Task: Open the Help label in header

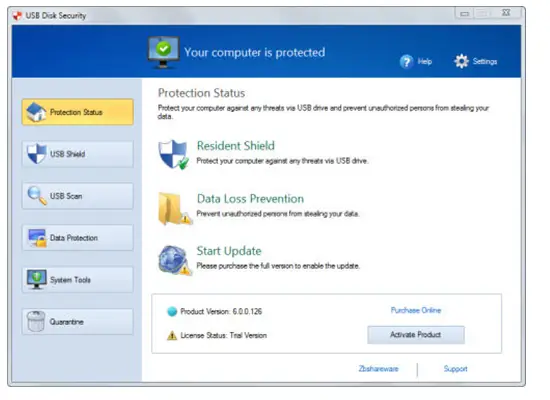Action: pos(424,62)
